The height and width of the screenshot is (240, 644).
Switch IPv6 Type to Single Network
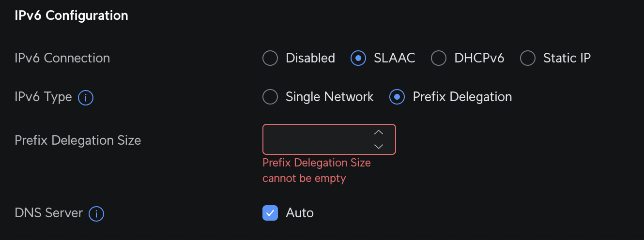click(270, 97)
